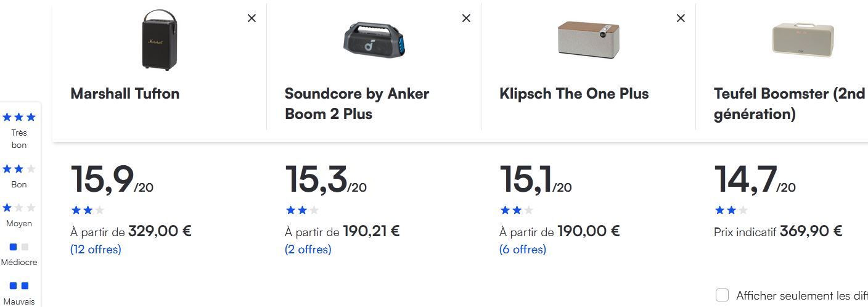
Task: Click the three-star 'Très bon' legend icon
Action: 19,117
